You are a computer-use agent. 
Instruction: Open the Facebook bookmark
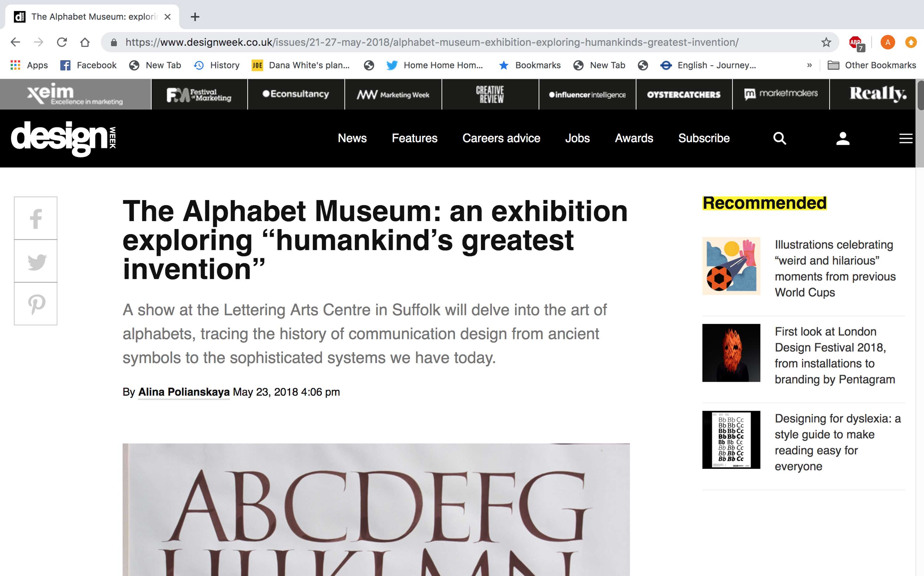tap(88, 65)
